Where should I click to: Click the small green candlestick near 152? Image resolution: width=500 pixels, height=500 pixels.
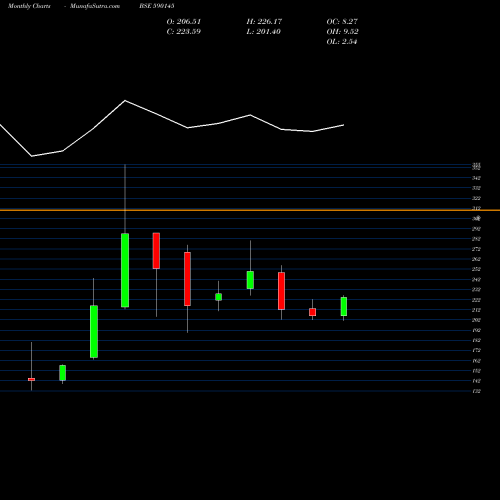pos(62,373)
